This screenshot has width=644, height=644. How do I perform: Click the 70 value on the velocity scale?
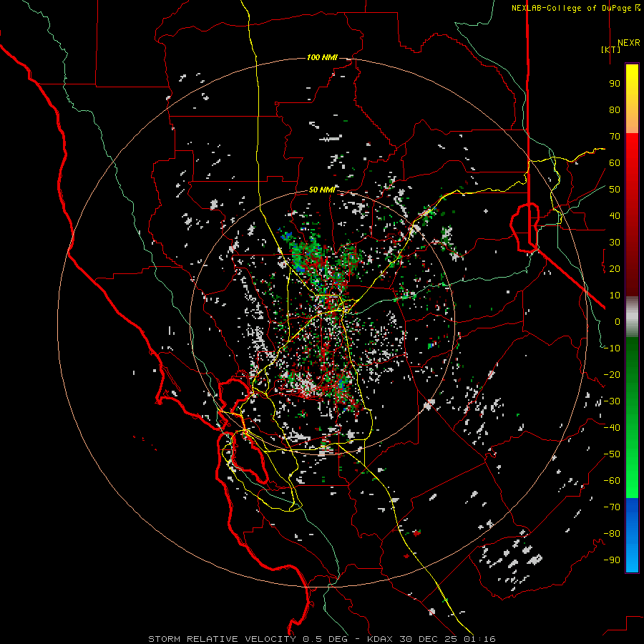click(615, 137)
